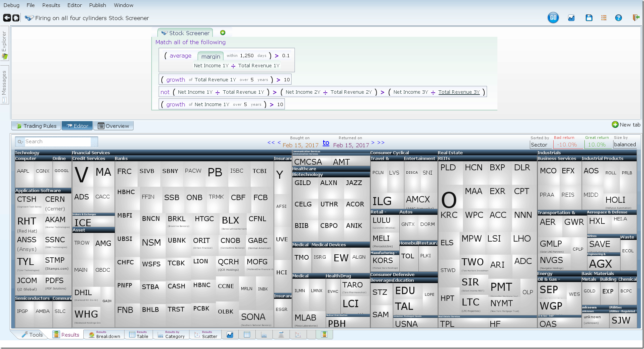Show the Results Scatter view
644x349 pixels.
point(206,335)
